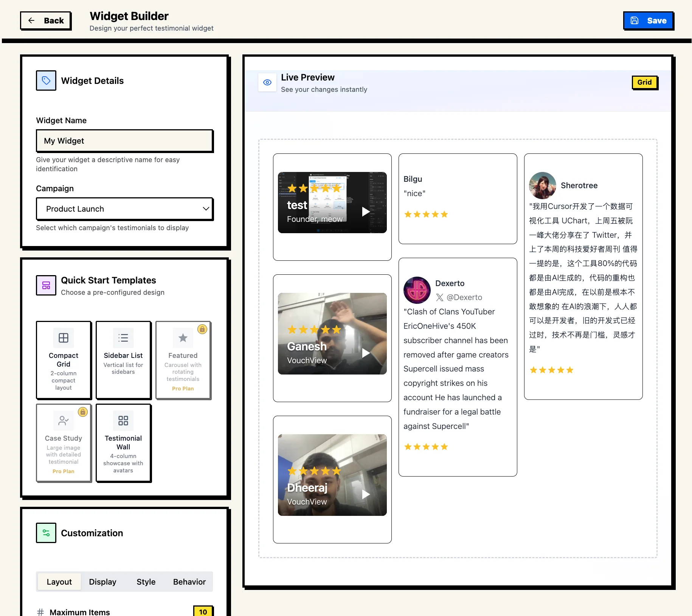Viewport: 692px width, 616px height.
Task: Play the test Founder video testimonial
Action: (365, 212)
